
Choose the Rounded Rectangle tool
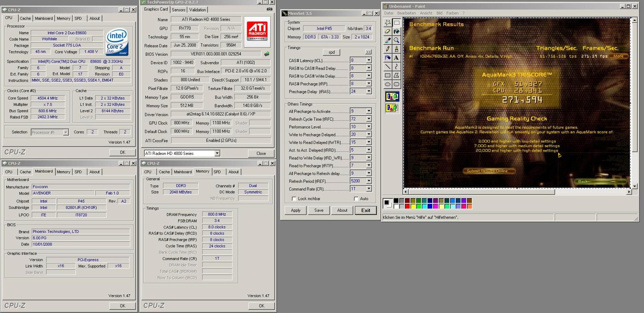(396, 84)
